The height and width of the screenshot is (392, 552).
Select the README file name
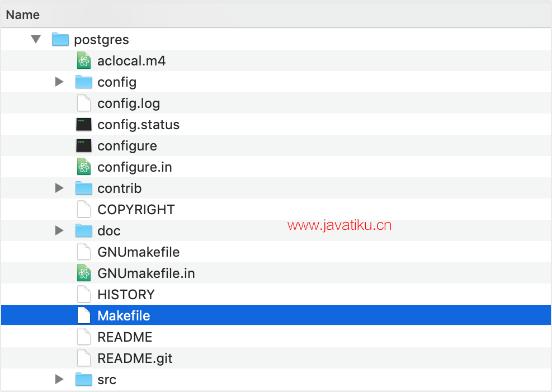[125, 337]
